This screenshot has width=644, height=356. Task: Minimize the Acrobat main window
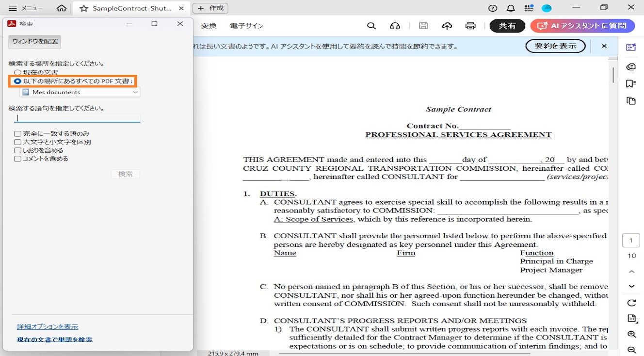click(x=577, y=8)
